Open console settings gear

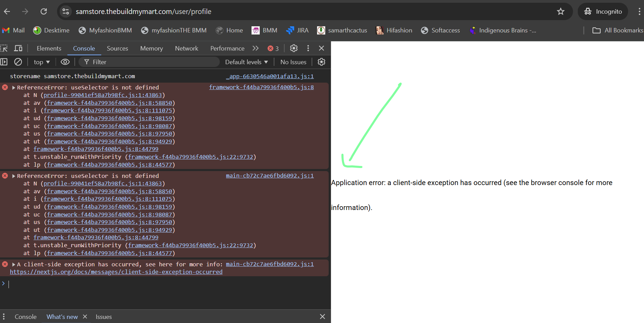pos(321,62)
